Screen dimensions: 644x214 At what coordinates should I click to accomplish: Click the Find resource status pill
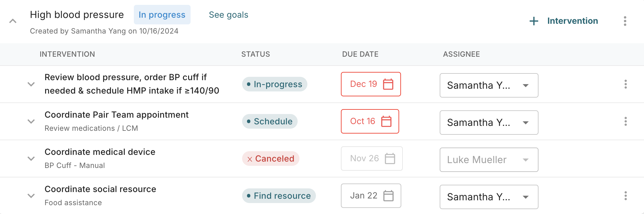pos(279,196)
